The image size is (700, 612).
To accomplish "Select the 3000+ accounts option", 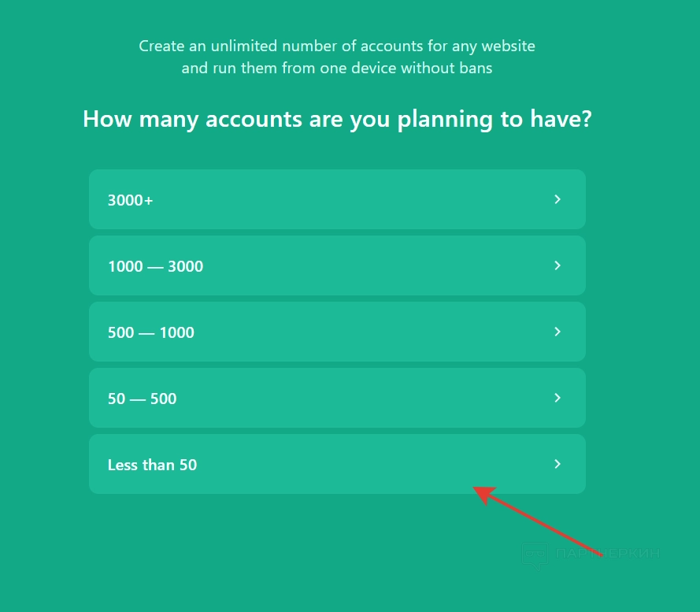I will [x=337, y=199].
